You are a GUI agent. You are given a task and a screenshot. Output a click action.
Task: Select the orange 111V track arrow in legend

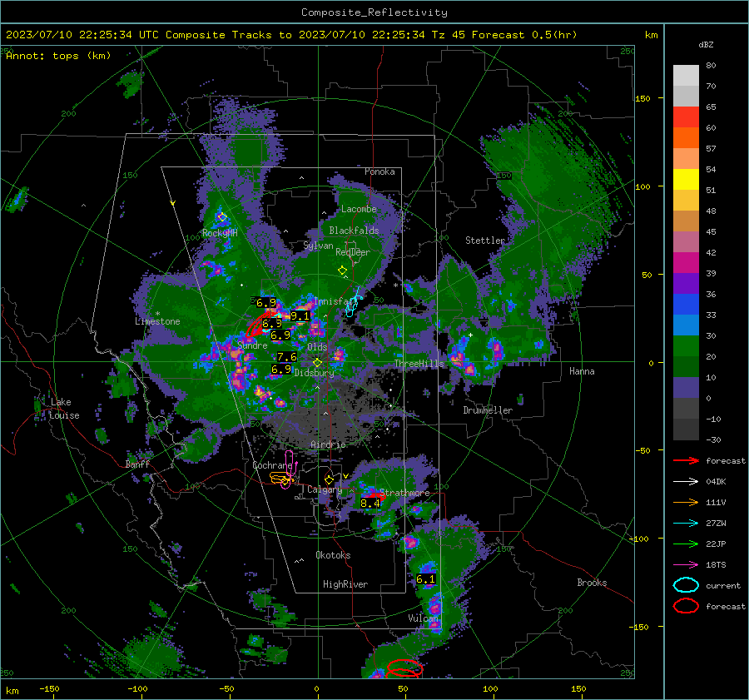tap(686, 502)
